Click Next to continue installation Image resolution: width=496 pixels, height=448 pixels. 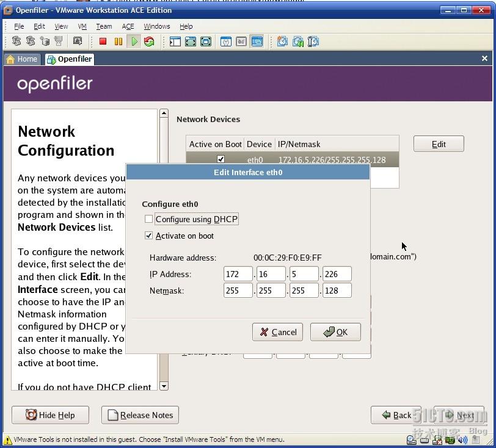459,415
